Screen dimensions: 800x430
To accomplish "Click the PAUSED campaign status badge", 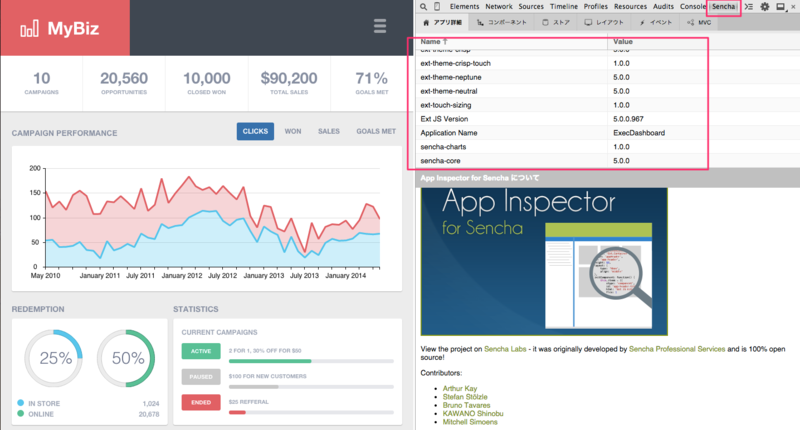I will (201, 376).
